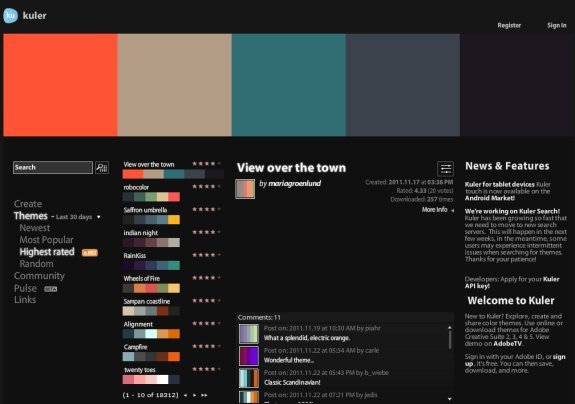This screenshot has height=404, width=575.
Task: Click the RSS badge next to Highest rated
Action: 89,253
